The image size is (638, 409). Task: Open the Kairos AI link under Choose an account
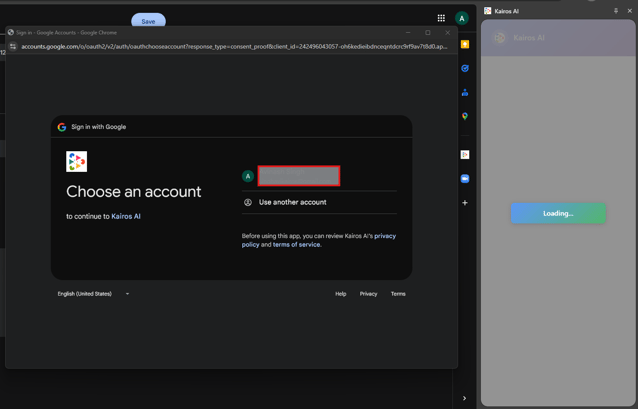[126, 217]
